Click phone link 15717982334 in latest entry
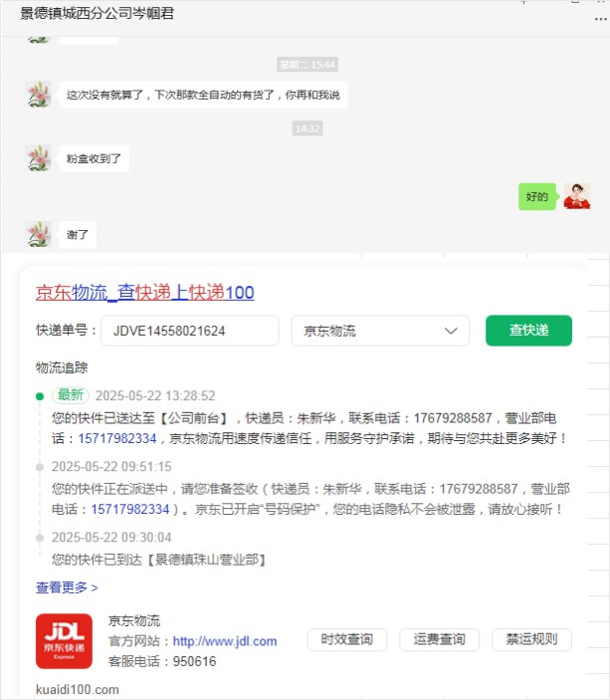Viewport: 610px width, 700px height. (x=117, y=438)
